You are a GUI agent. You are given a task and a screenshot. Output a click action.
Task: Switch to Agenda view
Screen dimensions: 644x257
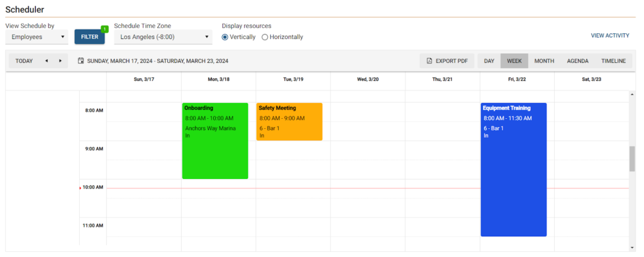(x=577, y=61)
